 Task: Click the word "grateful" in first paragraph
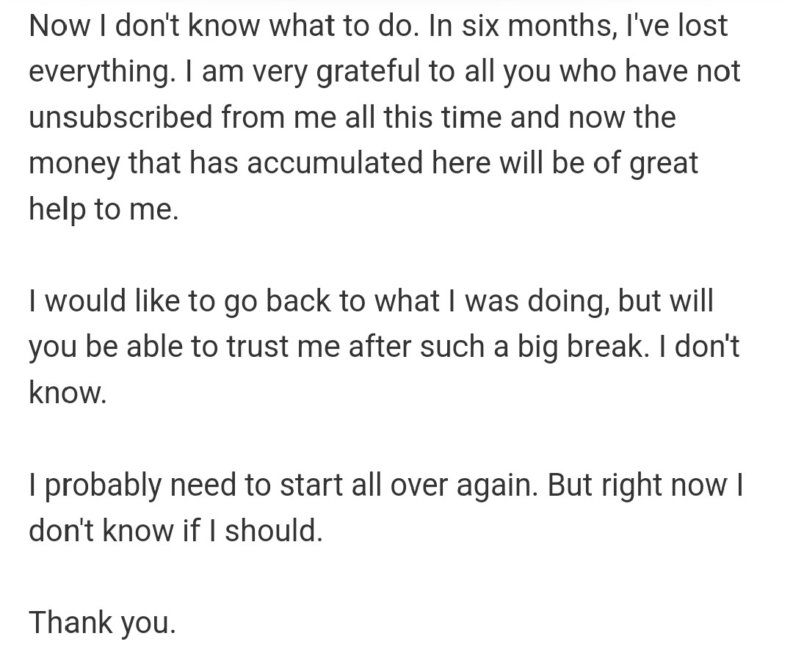point(368,72)
